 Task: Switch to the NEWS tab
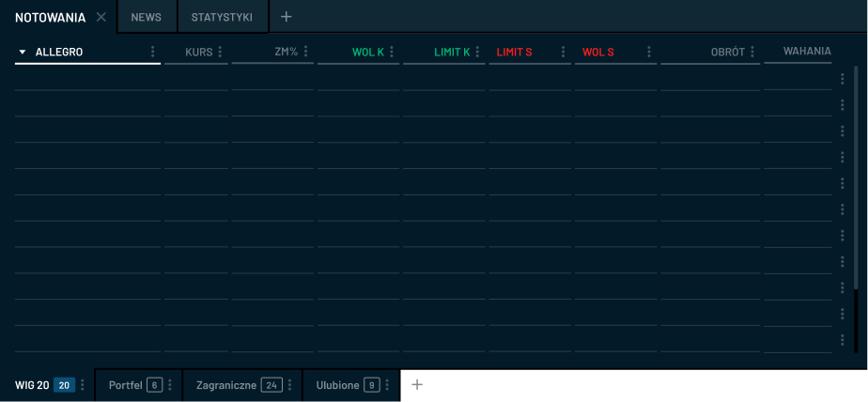pyautogui.click(x=146, y=17)
